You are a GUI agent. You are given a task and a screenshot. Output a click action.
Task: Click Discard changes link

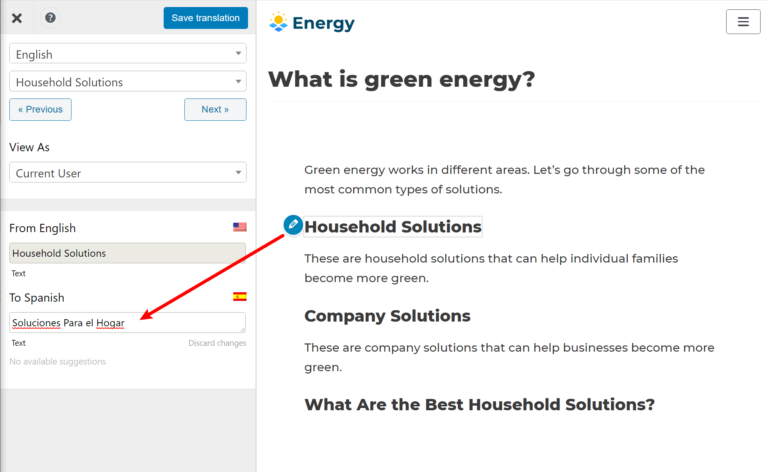pos(217,343)
